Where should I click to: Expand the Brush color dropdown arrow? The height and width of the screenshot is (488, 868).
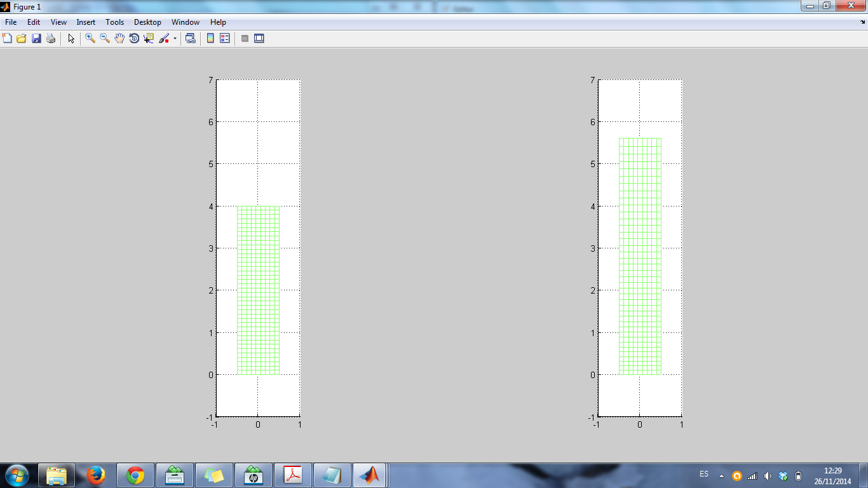point(175,39)
